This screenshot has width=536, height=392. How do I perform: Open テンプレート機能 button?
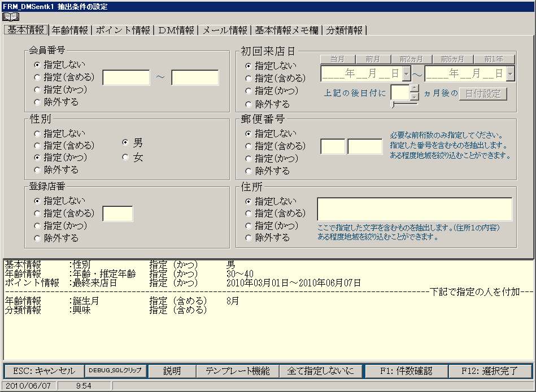point(237,371)
